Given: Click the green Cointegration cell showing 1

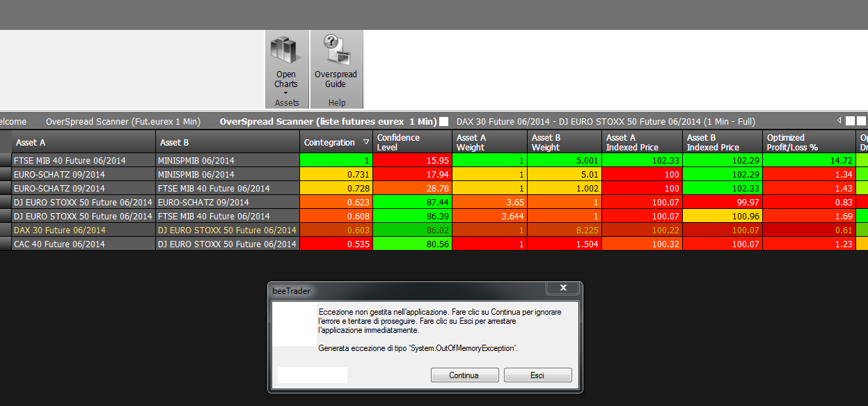Looking at the screenshot, I should point(336,160).
